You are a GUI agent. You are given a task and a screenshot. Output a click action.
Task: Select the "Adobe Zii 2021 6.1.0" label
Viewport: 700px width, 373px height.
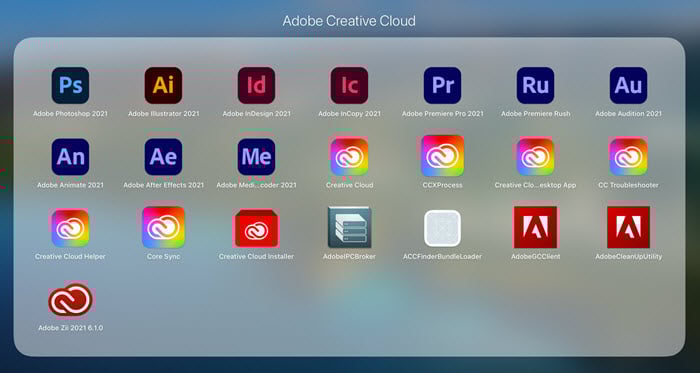(x=71, y=328)
